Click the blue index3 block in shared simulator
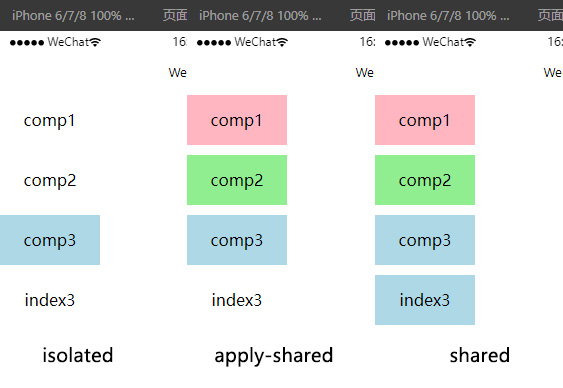 coord(425,300)
